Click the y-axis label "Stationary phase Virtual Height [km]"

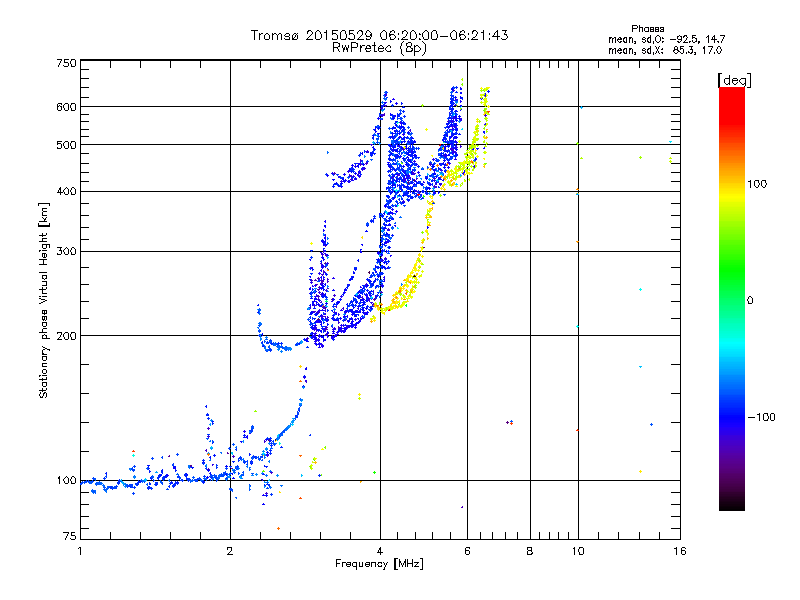[x=43, y=300]
